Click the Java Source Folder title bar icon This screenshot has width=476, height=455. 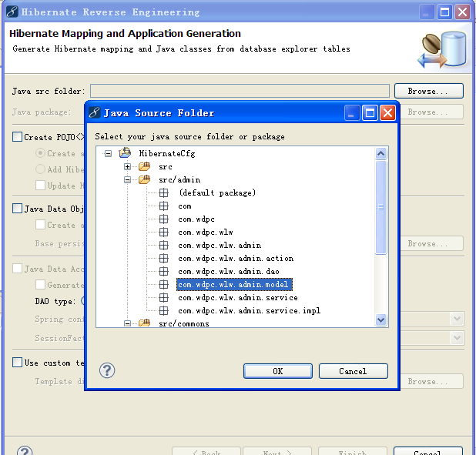click(95, 112)
